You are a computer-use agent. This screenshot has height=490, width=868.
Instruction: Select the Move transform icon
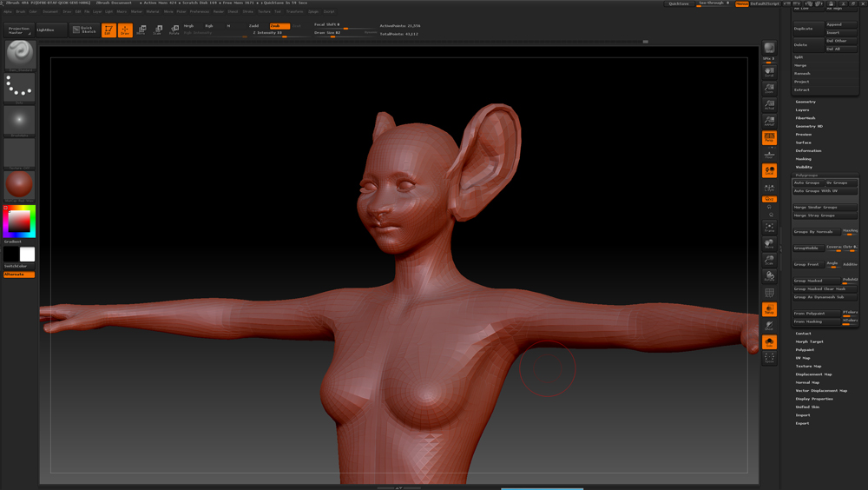tap(141, 30)
